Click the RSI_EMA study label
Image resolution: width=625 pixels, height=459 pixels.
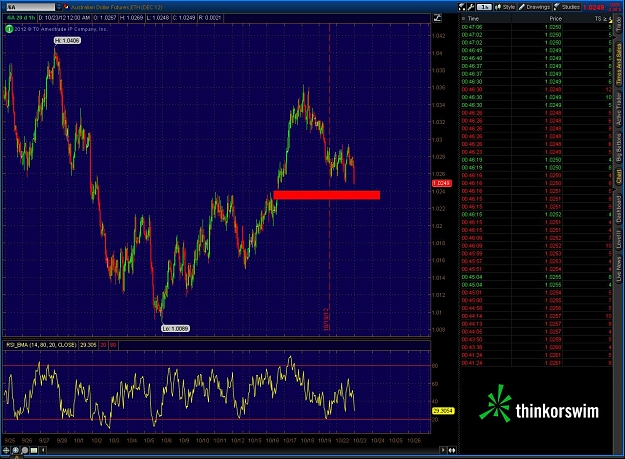[x=41, y=345]
